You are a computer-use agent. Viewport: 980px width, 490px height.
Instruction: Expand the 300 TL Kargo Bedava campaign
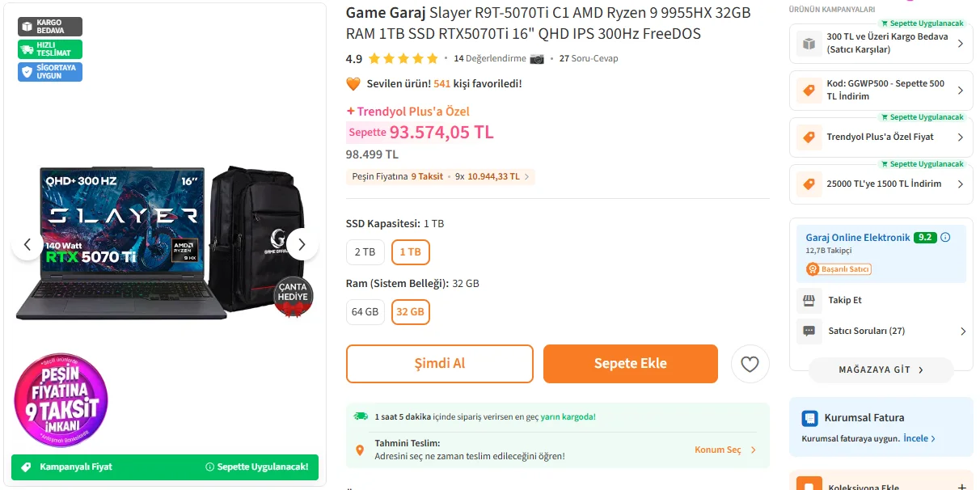(x=881, y=43)
